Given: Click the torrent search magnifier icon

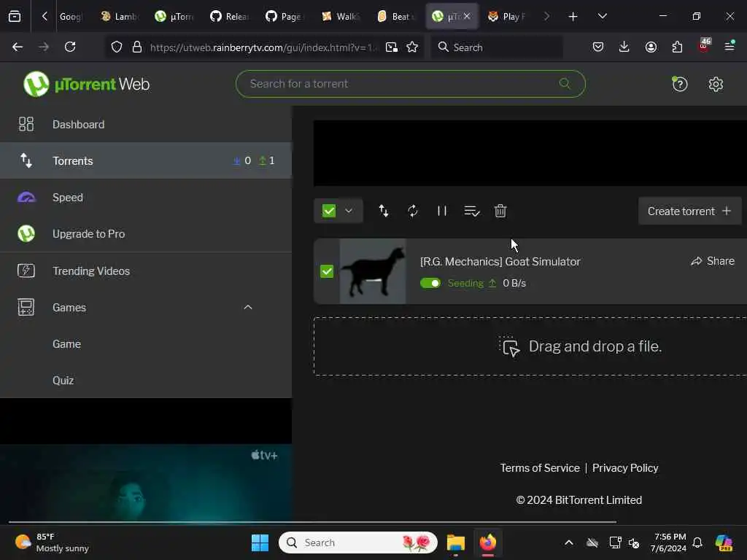Looking at the screenshot, I should click(x=565, y=84).
